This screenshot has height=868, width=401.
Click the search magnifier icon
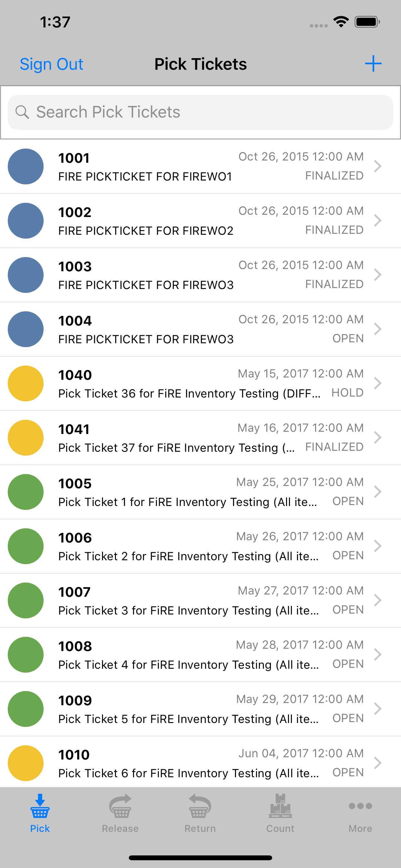pyautogui.click(x=22, y=112)
